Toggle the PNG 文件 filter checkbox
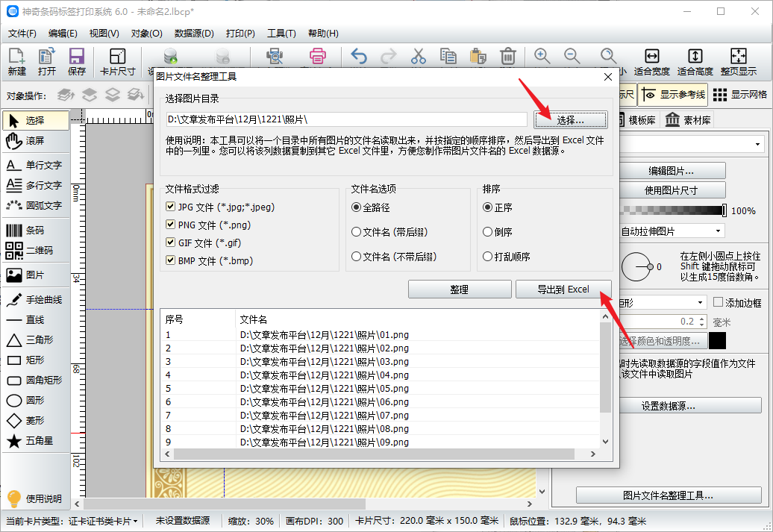The image size is (773, 532). (x=171, y=225)
